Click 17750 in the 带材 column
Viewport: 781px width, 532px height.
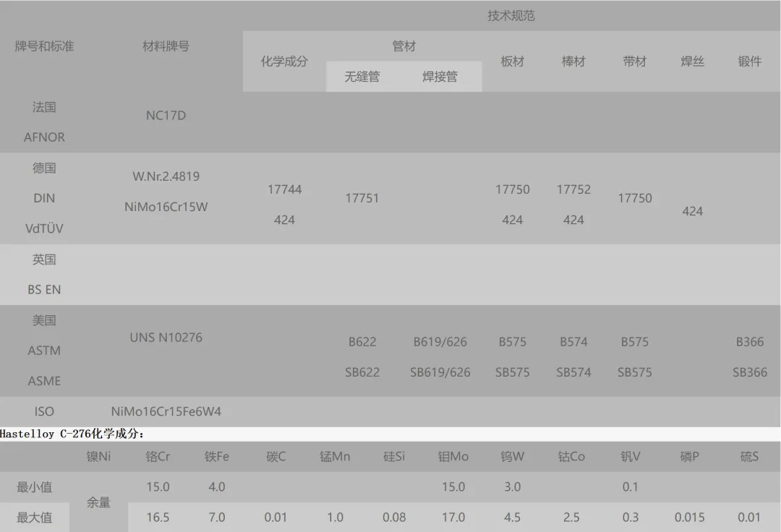coord(635,198)
